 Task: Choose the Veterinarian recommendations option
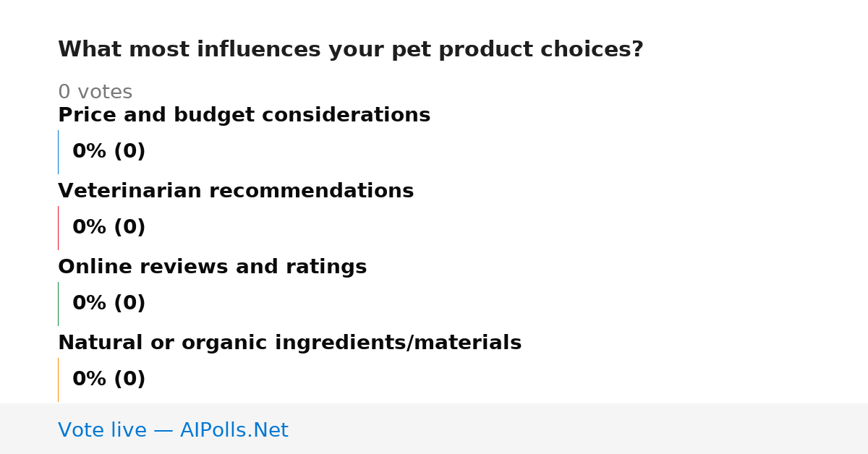point(236,192)
